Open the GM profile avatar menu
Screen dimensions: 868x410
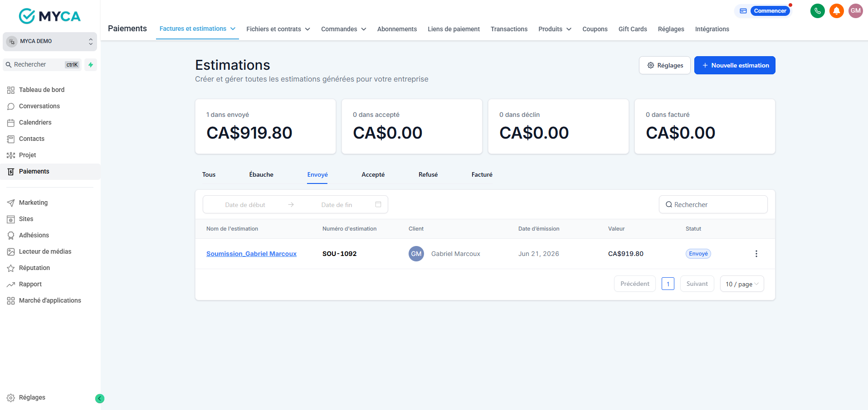[855, 11]
